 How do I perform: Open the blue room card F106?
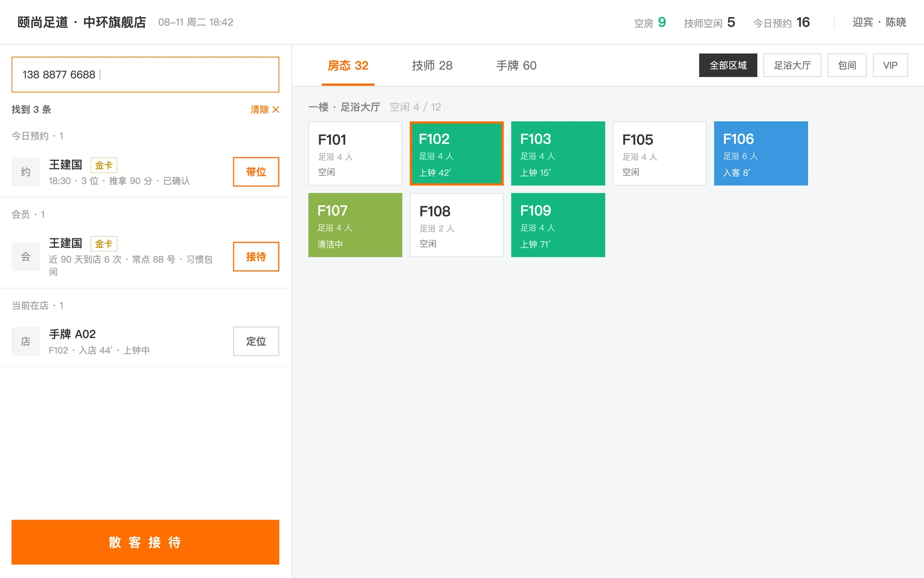coord(761,153)
